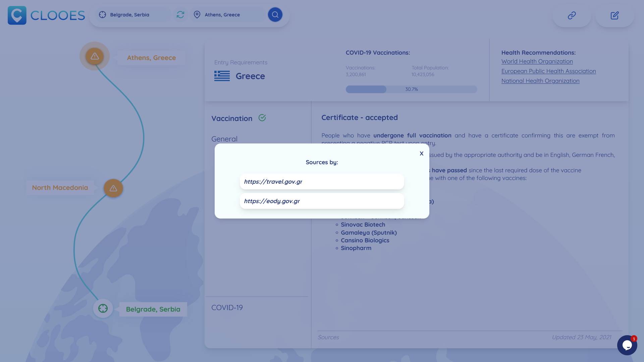
Task: Click the 30.7% vaccination progress bar
Action: [x=411, y=89]
